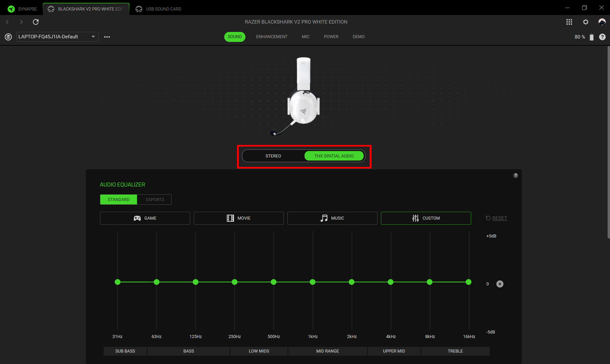This screenshot has height=364, width=610.
Task: Open the modules grid icon
Action: pyautogui.click(x=569, y=22)
